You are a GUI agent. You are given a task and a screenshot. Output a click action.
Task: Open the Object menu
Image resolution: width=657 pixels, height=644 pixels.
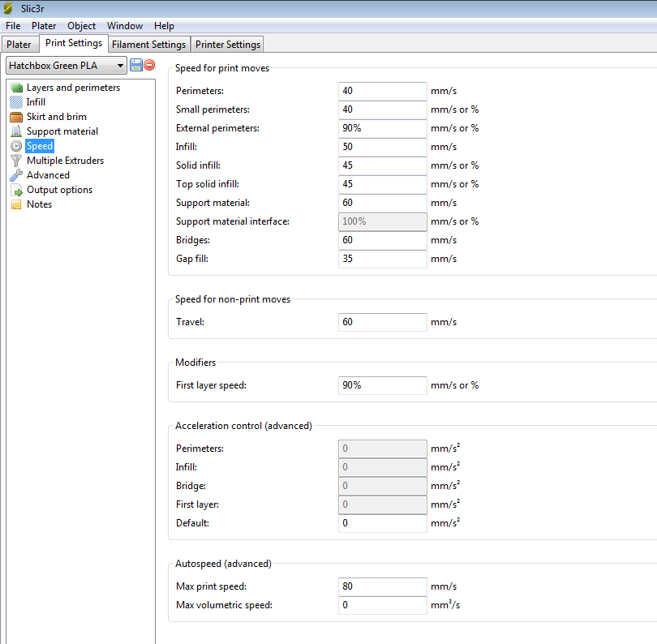coord(81,26)
